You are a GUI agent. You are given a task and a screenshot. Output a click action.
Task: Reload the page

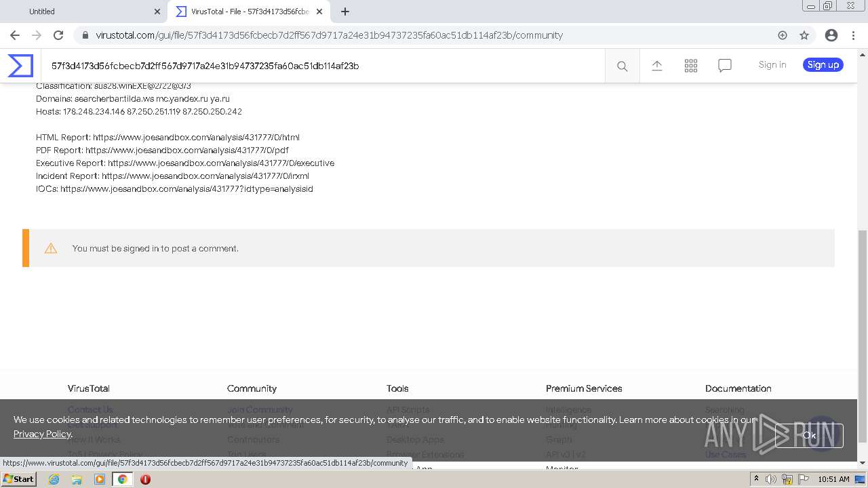pos(58,35)
